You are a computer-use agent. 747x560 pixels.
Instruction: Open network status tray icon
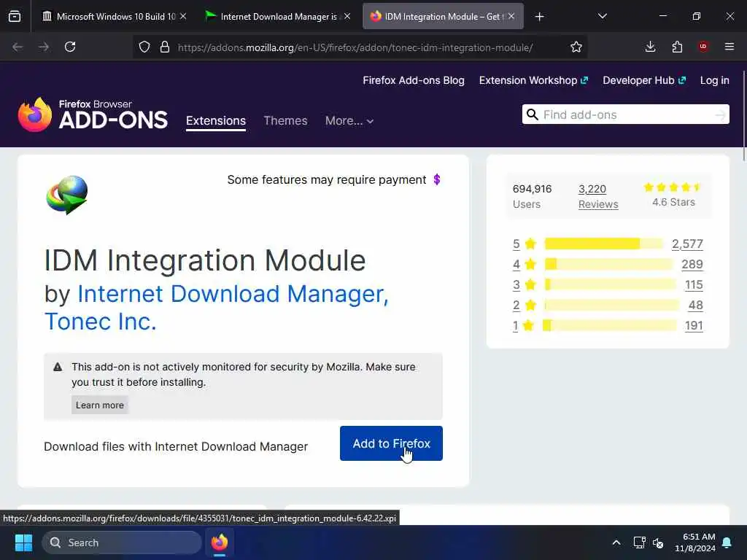(639, 542)
